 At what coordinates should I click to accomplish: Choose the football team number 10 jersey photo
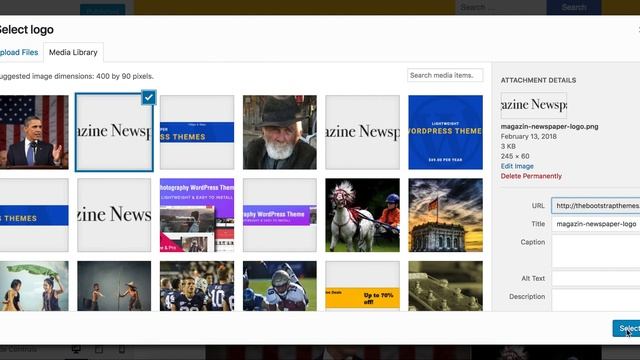coord(197,286)
